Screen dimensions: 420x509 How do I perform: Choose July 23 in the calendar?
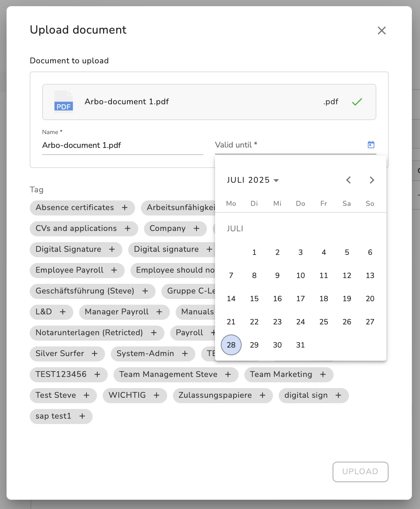278,322
